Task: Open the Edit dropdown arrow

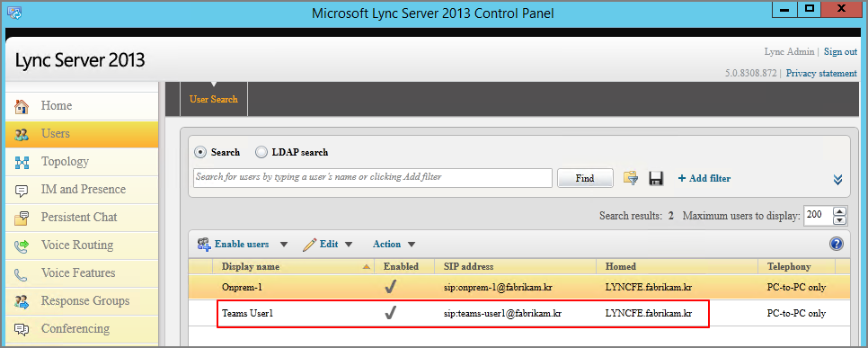Action: point(349,245)
